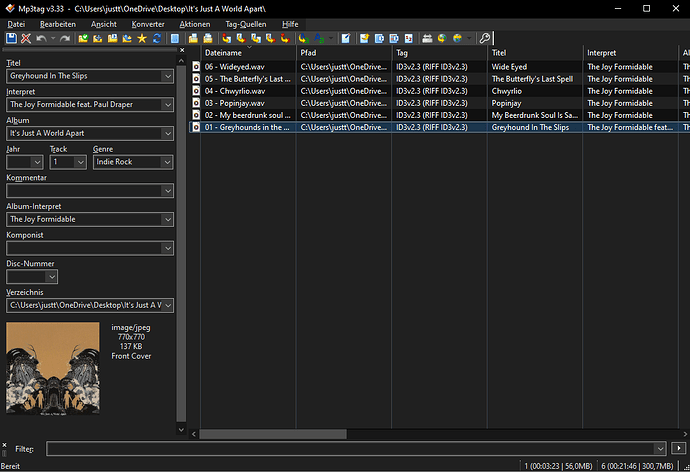
Task: Click the Tag column header
Action: coord(440,53)
